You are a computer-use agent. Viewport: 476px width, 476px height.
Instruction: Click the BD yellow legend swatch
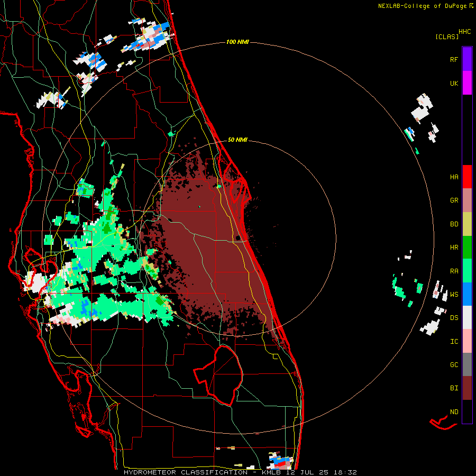click(x=467, y=224)
